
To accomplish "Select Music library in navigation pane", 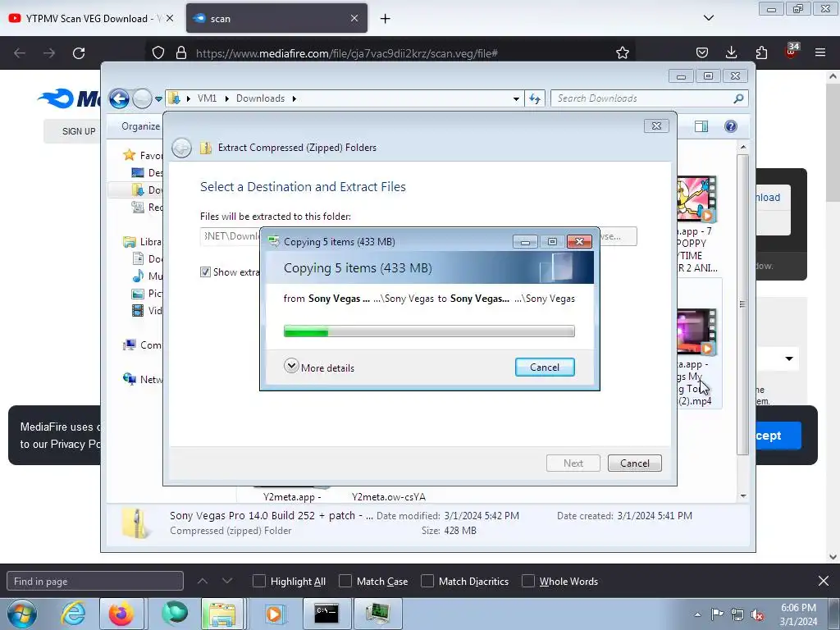I will [147, 276].
